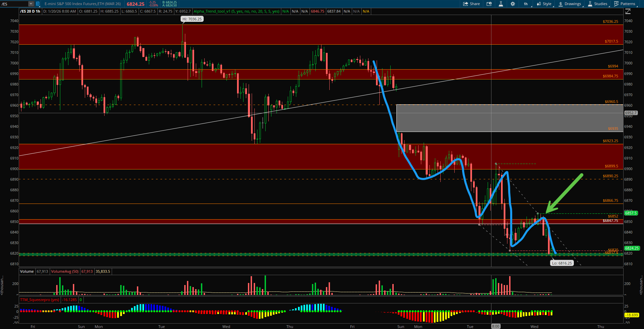
Task: Open the Style menu
Action: click(x=544, y=4)
